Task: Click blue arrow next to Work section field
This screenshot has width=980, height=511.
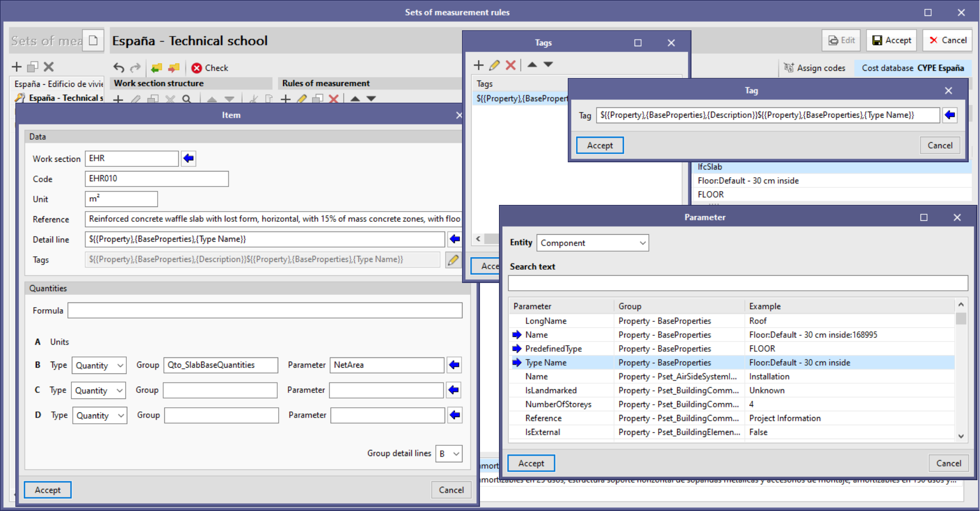Action: tap(188, 158)
